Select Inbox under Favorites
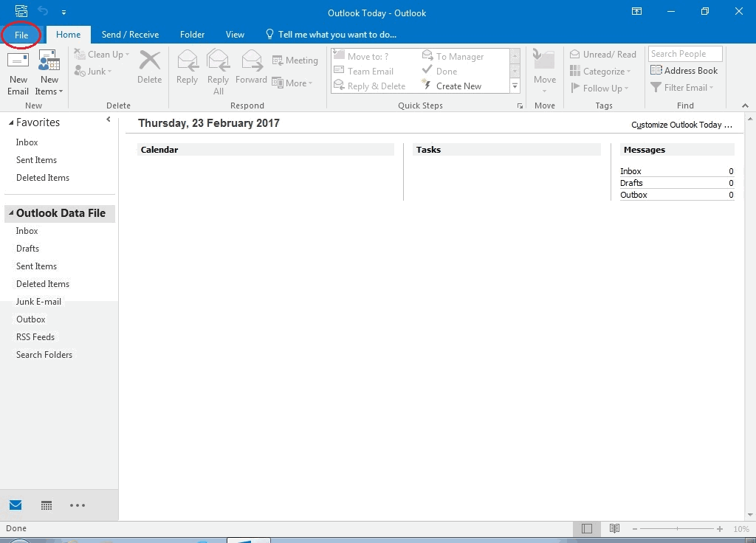This screenshot has width=756, height=543. click(x=27, y=142)
